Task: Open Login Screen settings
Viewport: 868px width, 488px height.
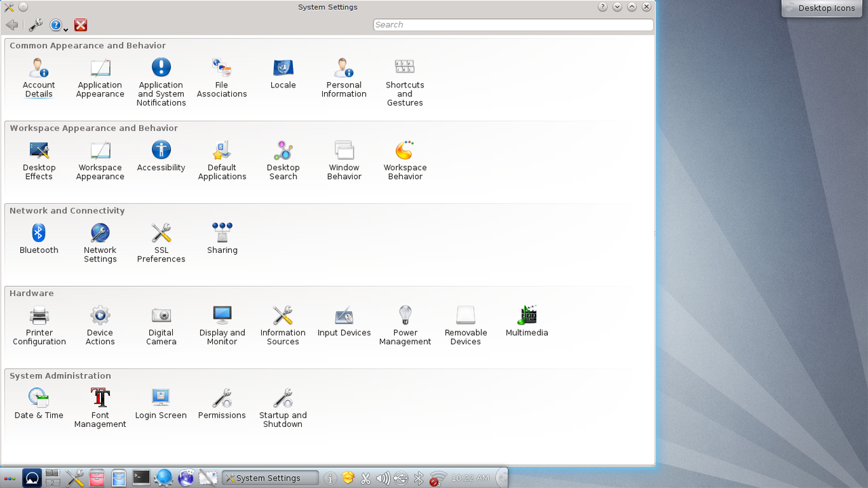Action: [161, 405]
